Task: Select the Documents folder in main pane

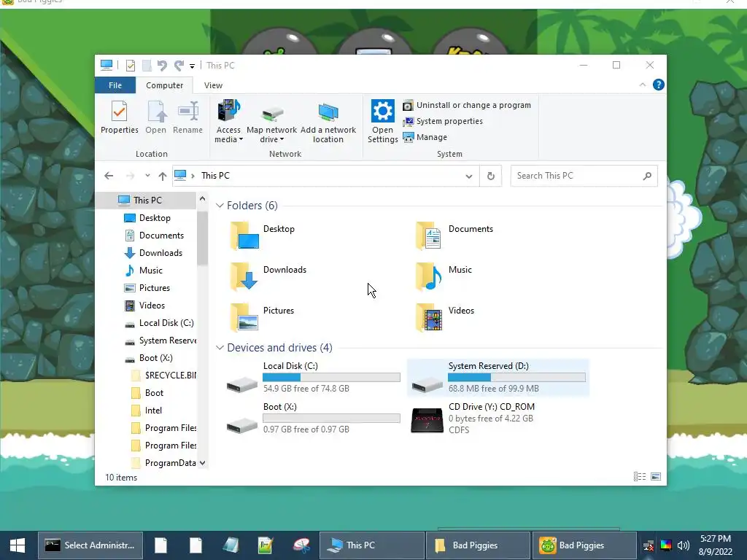Action: click(x=455, y=236)
